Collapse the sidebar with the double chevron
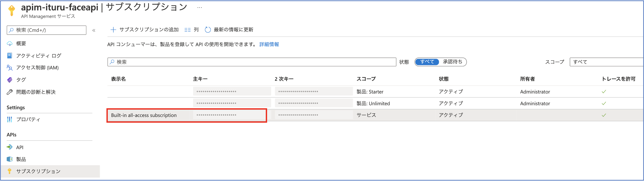The width and height of the screenshot is (644, 181). coord(94,30)
